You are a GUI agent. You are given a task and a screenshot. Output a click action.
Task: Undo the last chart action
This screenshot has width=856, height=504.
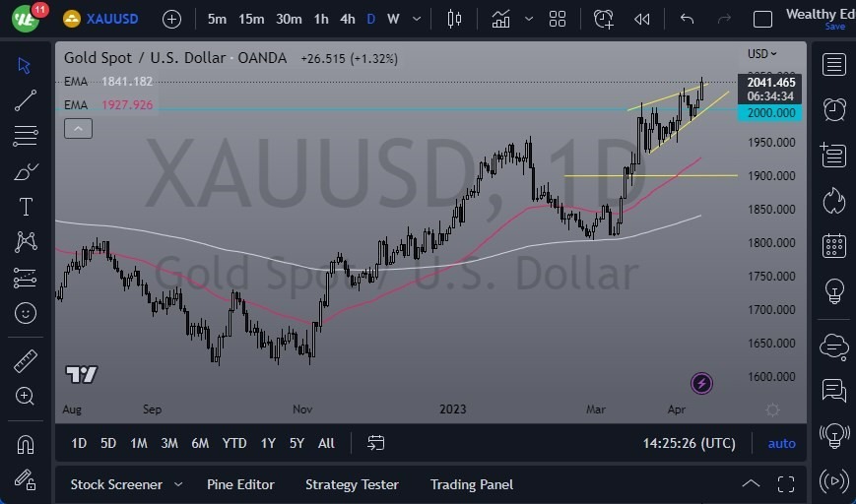687,19
